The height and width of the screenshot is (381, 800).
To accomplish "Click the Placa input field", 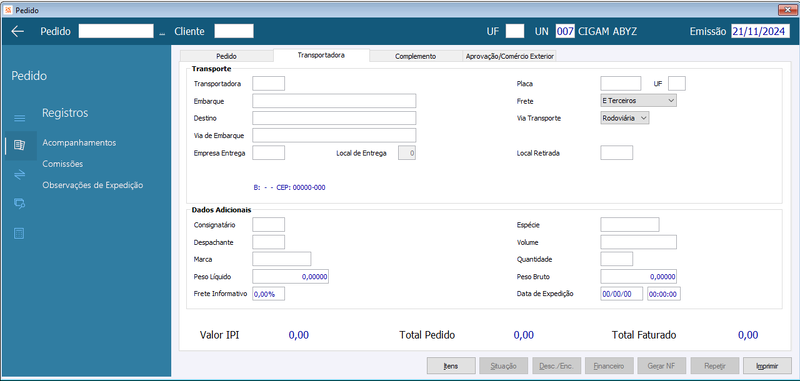I will (621, 83).
